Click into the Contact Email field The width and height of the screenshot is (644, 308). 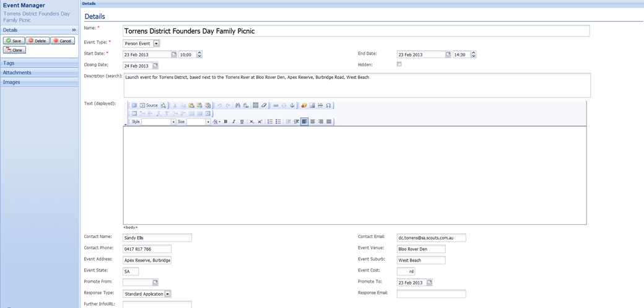tap(431, 237)
